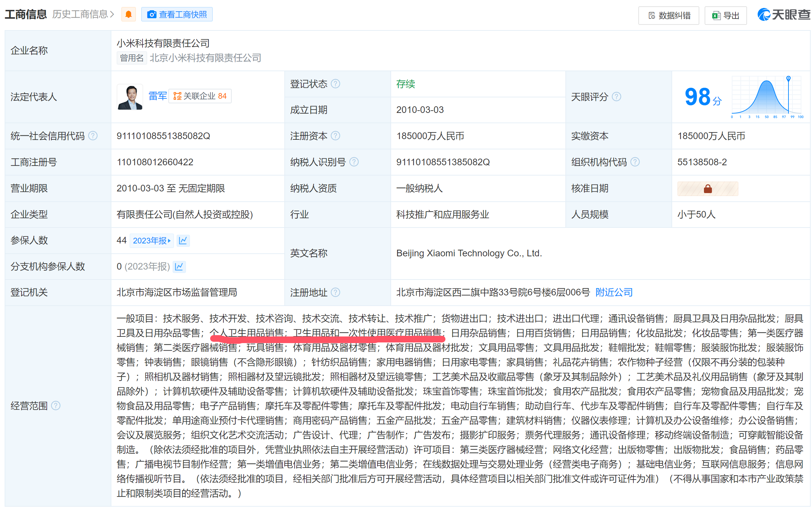Viewport: 812px width, 510px height.
Task: Click the locked 核准日期 field
Action: coord(708,189)
